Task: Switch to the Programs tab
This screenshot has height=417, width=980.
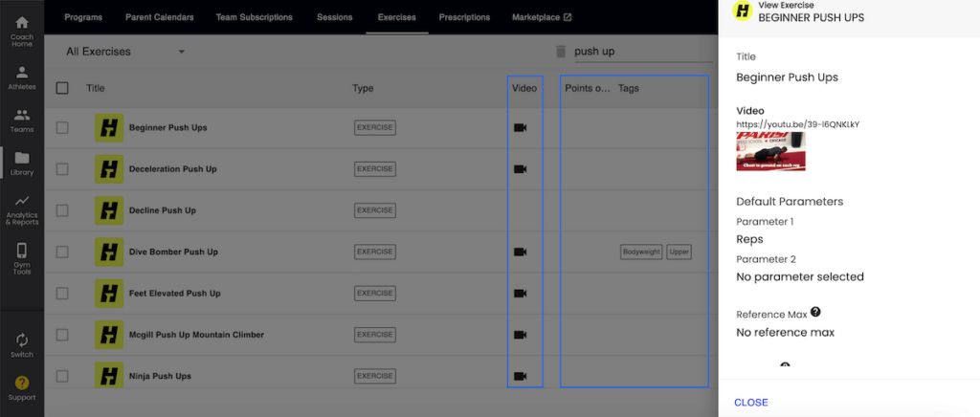Action: pos(82,17)
